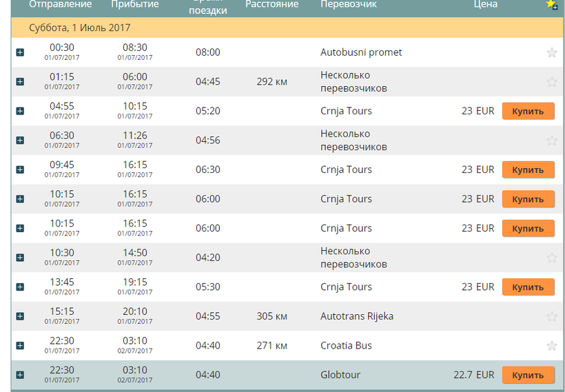
Task: Favorite the Autotrans Rijeka 15:15 trip
Action: tap(551, 317)
